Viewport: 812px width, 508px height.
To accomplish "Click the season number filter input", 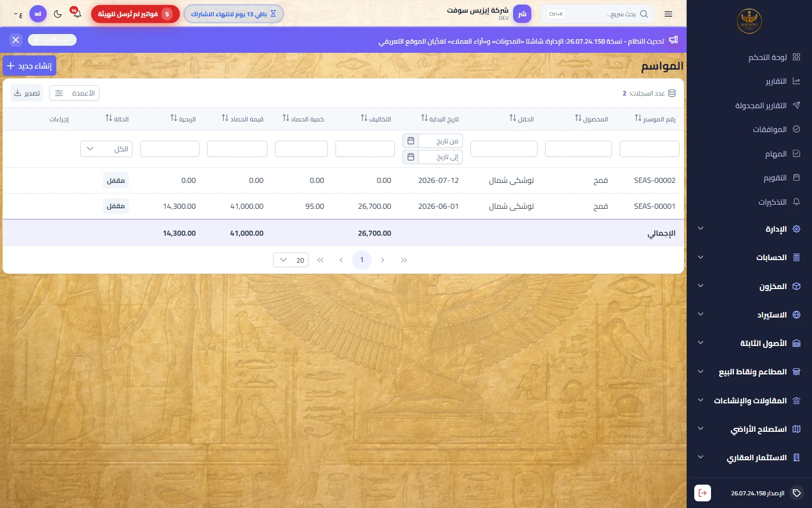I will [649, 149].
